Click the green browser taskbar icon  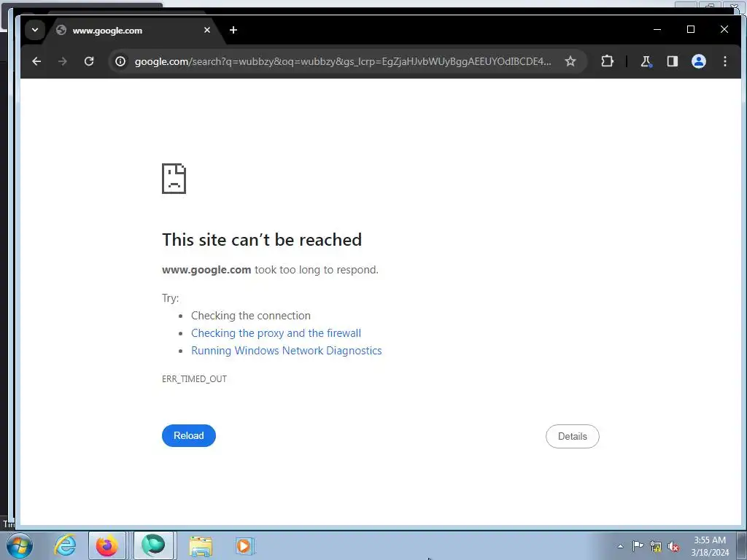pos(153,545)
